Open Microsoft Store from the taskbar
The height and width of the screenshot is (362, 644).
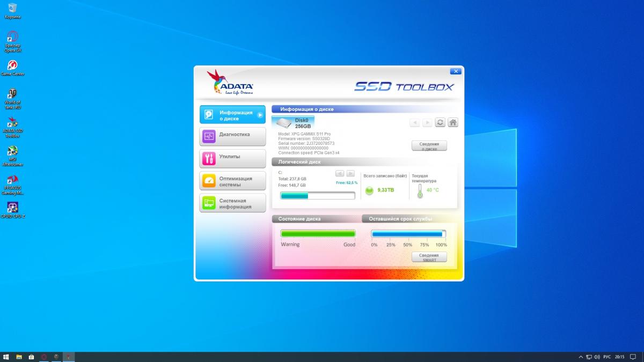pyautogui.click(x=31, y=357)
